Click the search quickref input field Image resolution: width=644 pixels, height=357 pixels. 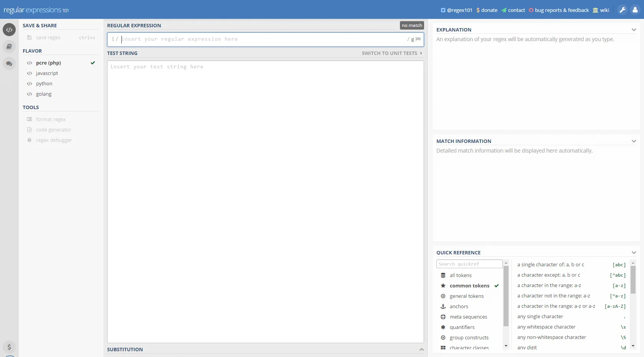[468, 264]
